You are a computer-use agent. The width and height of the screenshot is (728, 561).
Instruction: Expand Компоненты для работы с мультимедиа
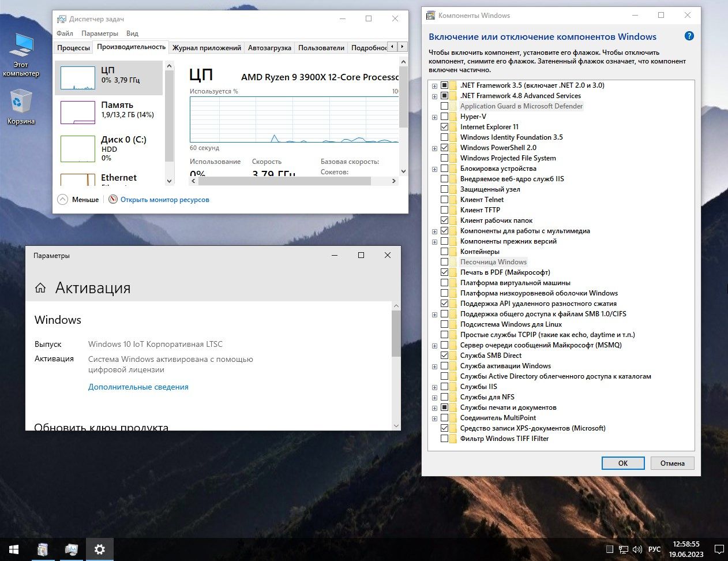click(434, 231)
